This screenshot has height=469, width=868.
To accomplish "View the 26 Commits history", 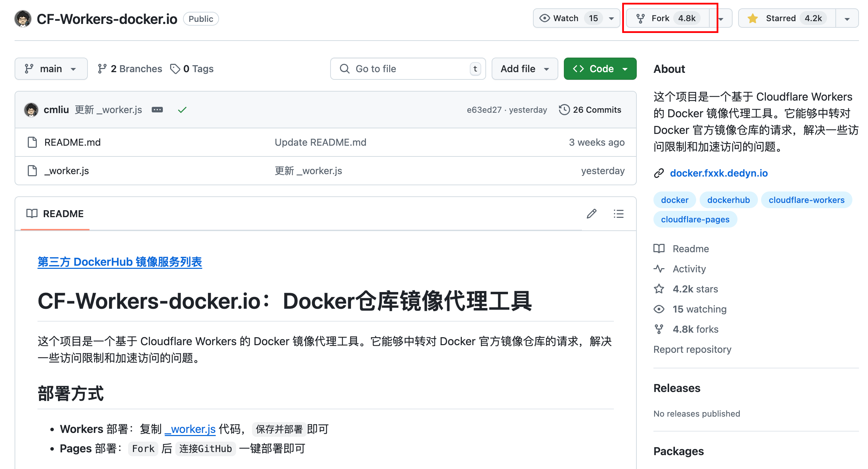I will pos(590,110).
